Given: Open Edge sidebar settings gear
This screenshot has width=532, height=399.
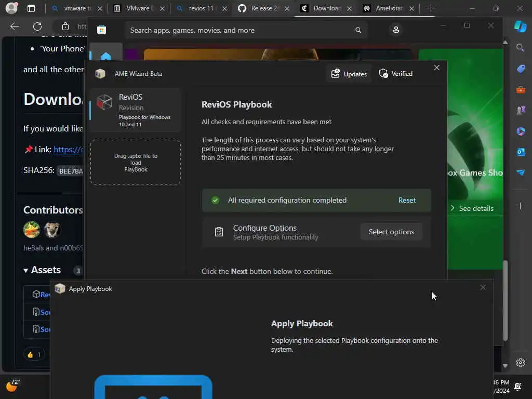Looking at the screenshot, I should 521,363.
